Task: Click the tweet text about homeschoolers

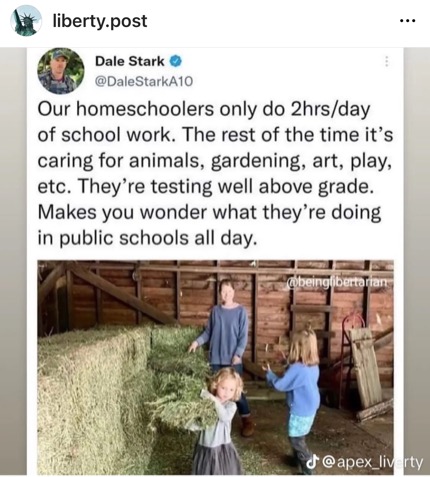Action: click(x=215, y=173)
